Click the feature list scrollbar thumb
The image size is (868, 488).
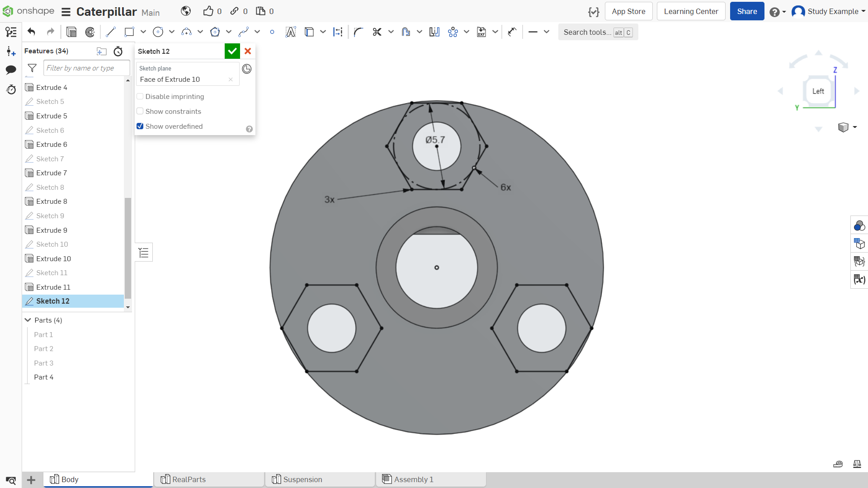[x=128, y=248]
